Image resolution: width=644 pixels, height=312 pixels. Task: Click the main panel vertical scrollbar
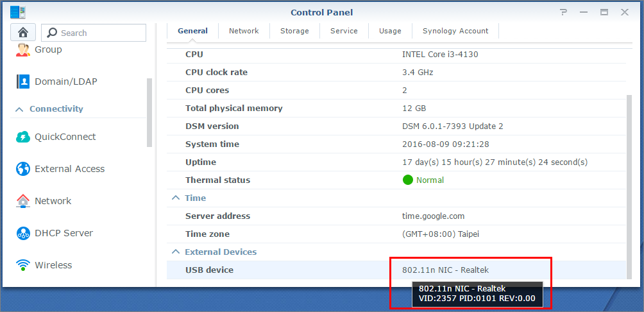point(629,187)
